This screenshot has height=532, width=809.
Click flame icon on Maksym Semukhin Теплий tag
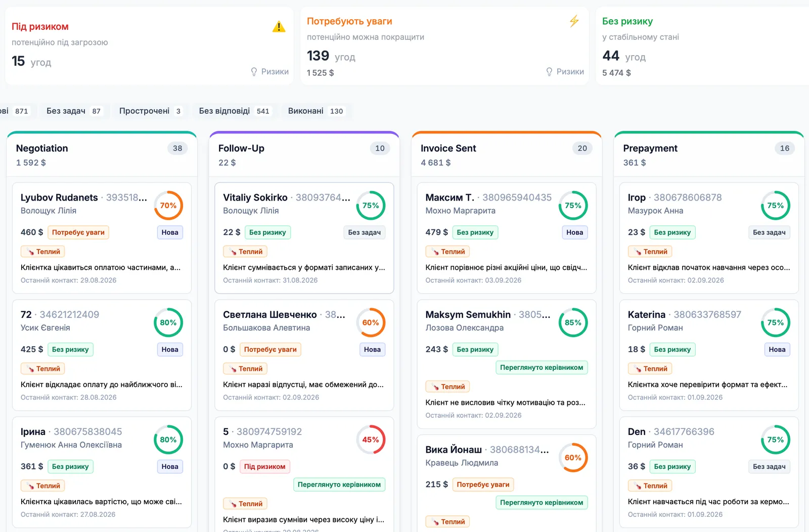click(435, 387)
